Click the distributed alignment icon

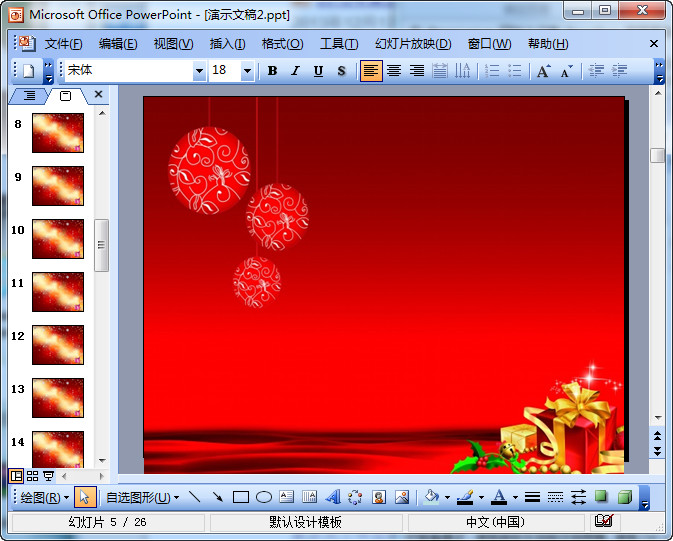440,71
